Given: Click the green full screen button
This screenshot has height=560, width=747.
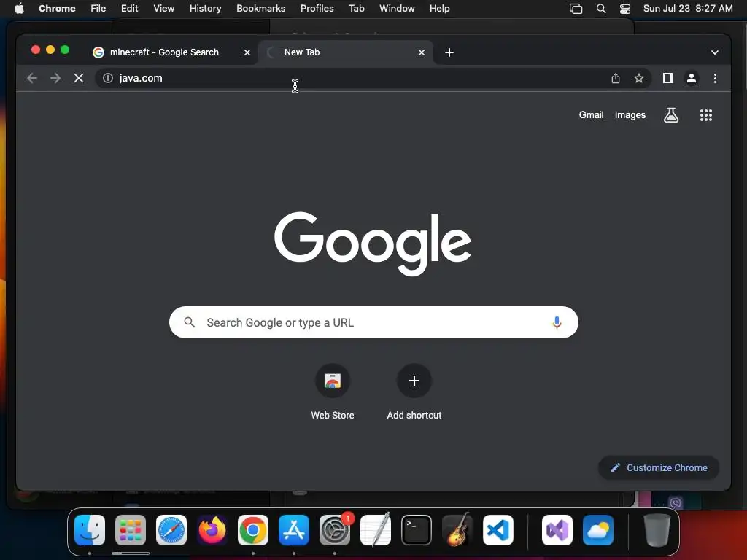Looking at the screenshot, I should tap(65, 50).
